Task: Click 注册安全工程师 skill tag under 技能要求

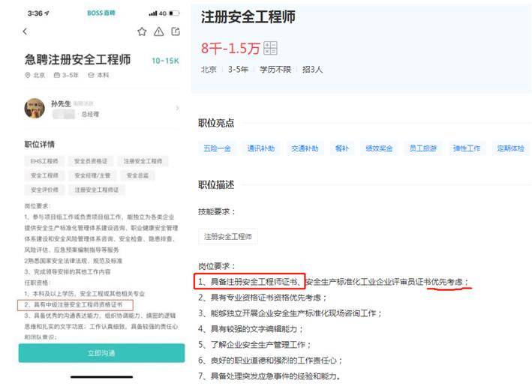Action: (x=227, y=237)
